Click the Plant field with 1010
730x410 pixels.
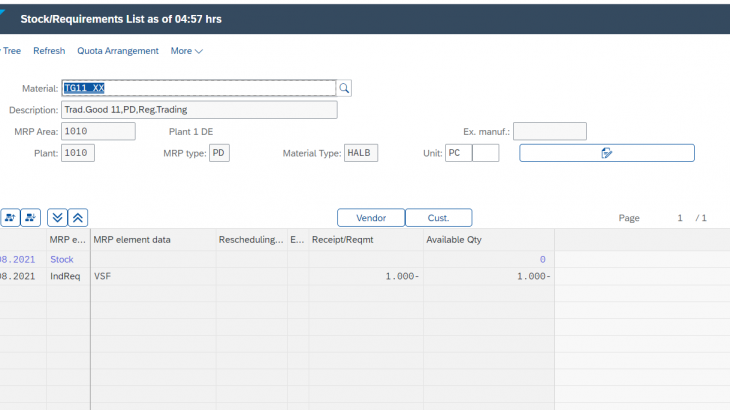coord(78,153)
